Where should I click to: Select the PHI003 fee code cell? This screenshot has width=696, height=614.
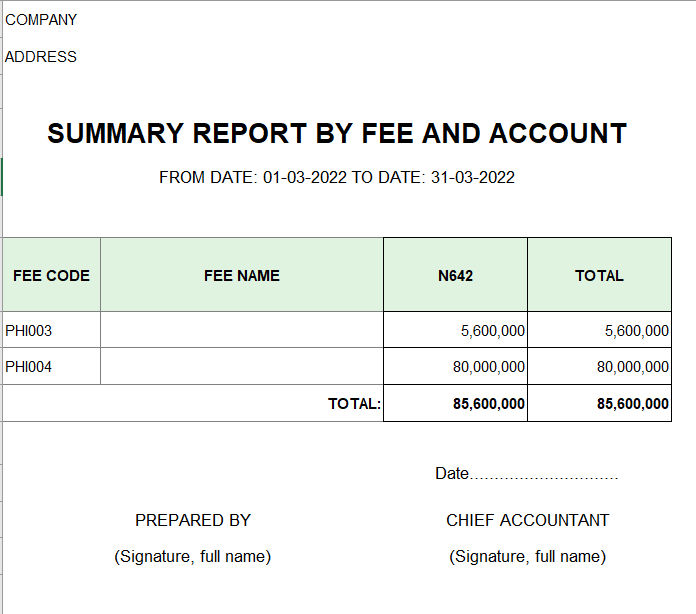(51, 330)
